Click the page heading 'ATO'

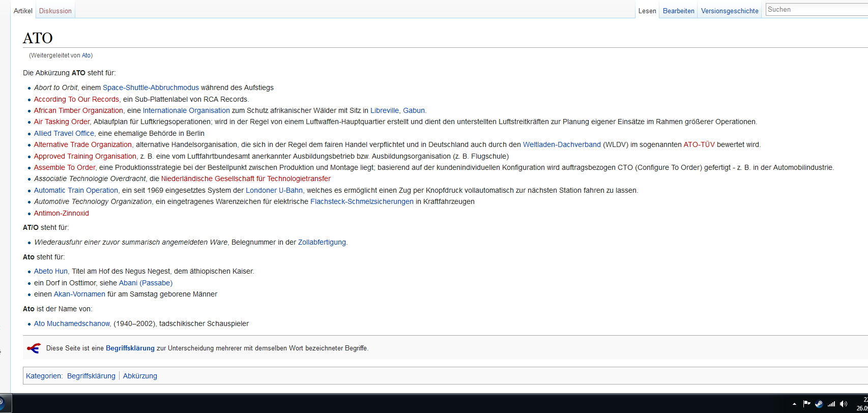pos(38,38)
